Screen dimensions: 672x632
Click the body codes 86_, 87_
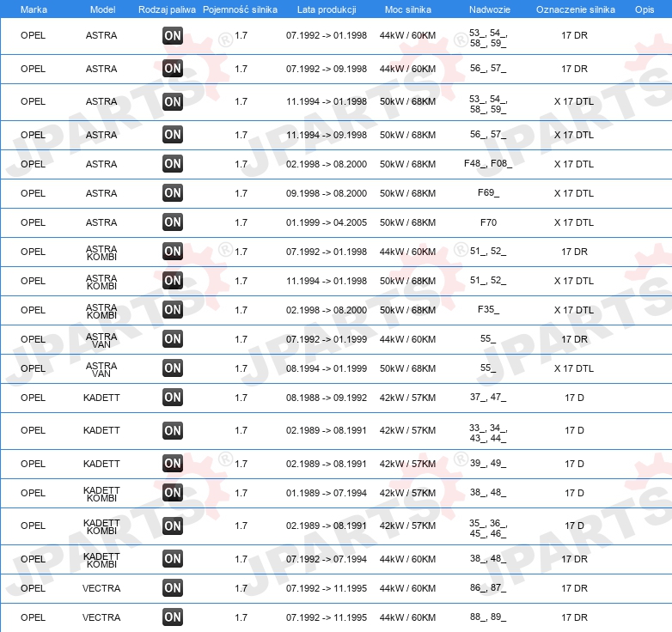click(x=488, y=588)
